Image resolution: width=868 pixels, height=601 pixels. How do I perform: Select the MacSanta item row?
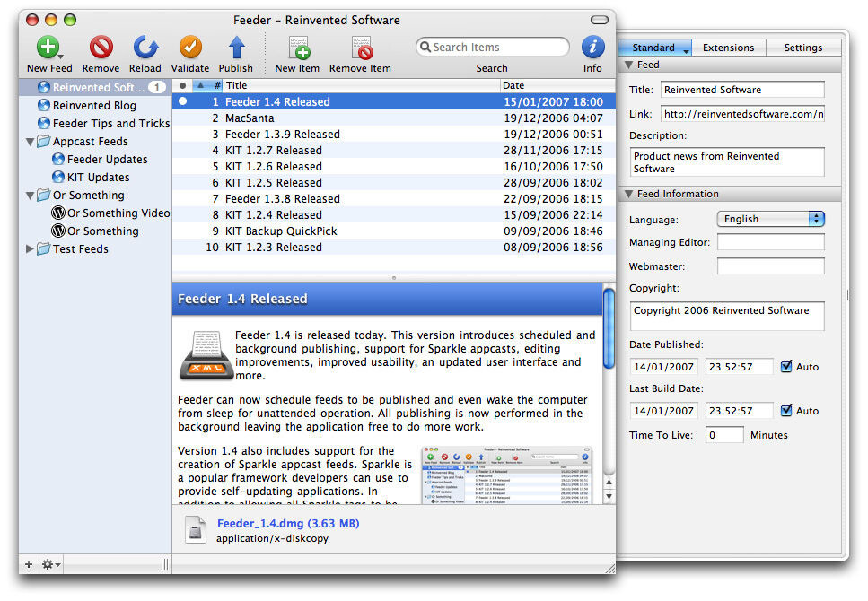(x=393, y=118)
